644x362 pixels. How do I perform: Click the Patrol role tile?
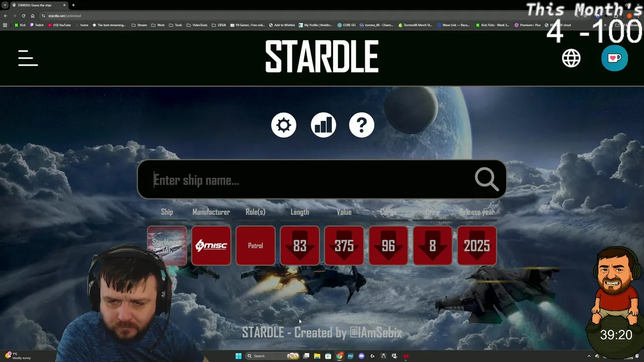[x=256, y=245]
